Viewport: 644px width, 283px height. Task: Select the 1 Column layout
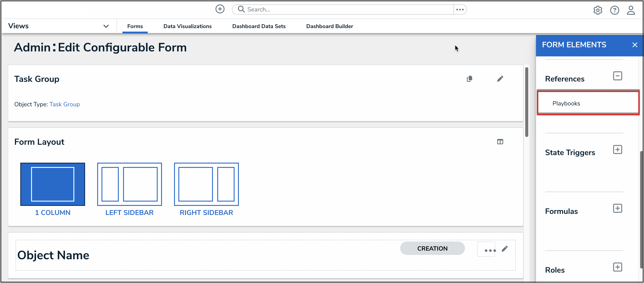(x=52, y=184)
